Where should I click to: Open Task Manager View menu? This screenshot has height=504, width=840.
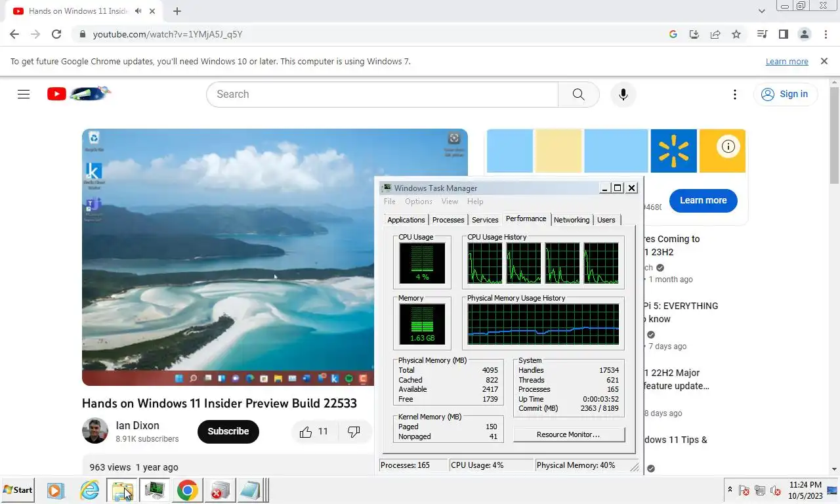pyautogui.click(x=450, y=201)
